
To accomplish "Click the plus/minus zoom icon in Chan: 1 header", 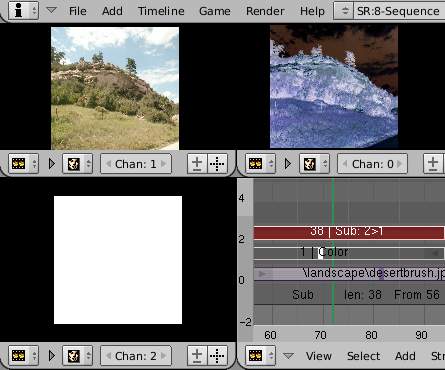I will tap(197, 164).
